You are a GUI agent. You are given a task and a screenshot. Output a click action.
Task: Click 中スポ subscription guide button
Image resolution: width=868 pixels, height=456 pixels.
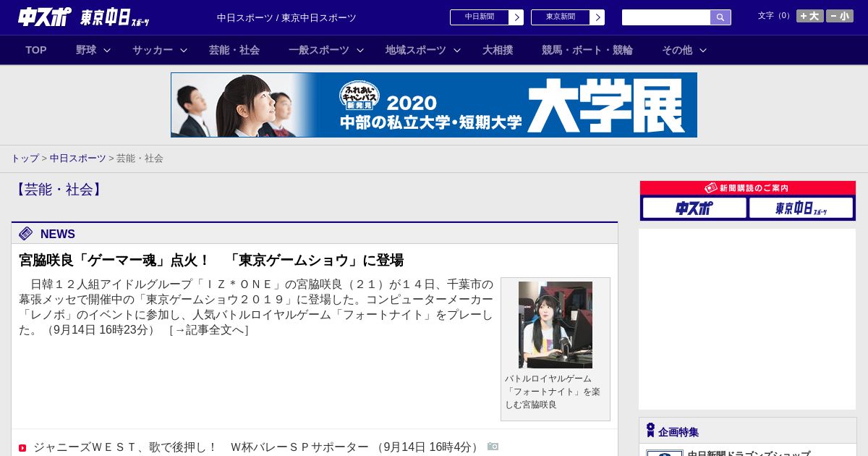[x=694, y=208]
